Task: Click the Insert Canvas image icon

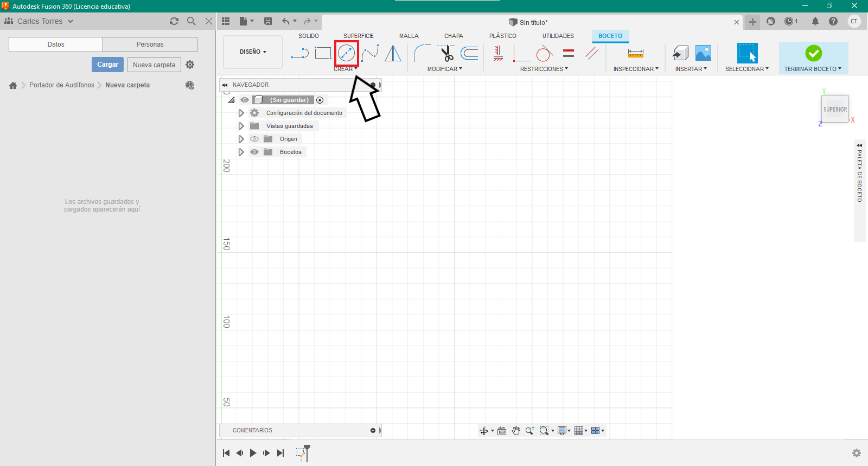Action: coord(703,53)
